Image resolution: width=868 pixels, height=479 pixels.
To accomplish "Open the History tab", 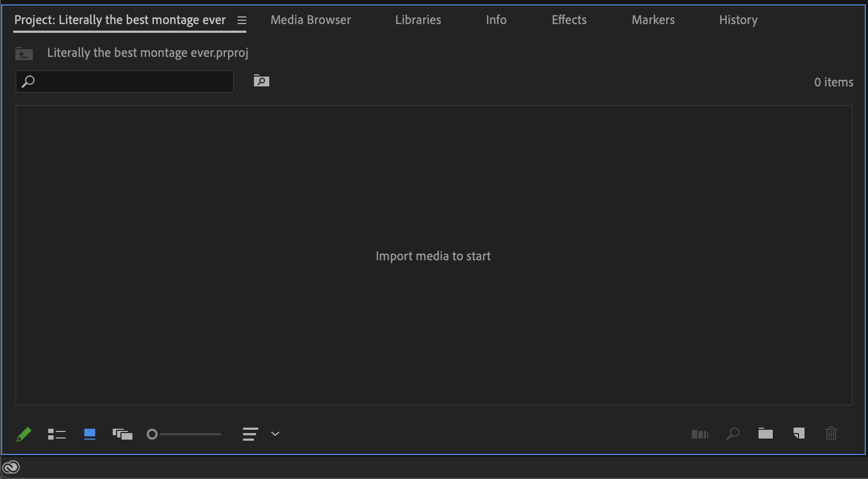I will 738,20.
